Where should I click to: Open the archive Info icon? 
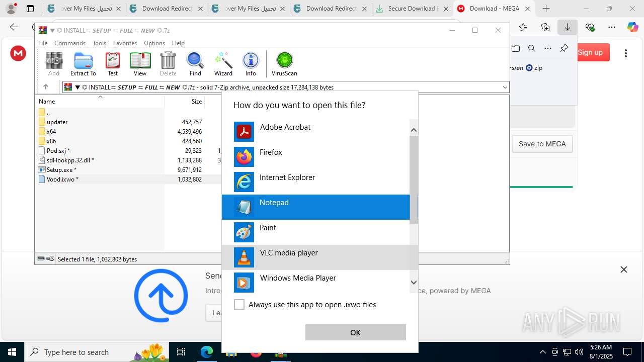[x=251, y=64]
